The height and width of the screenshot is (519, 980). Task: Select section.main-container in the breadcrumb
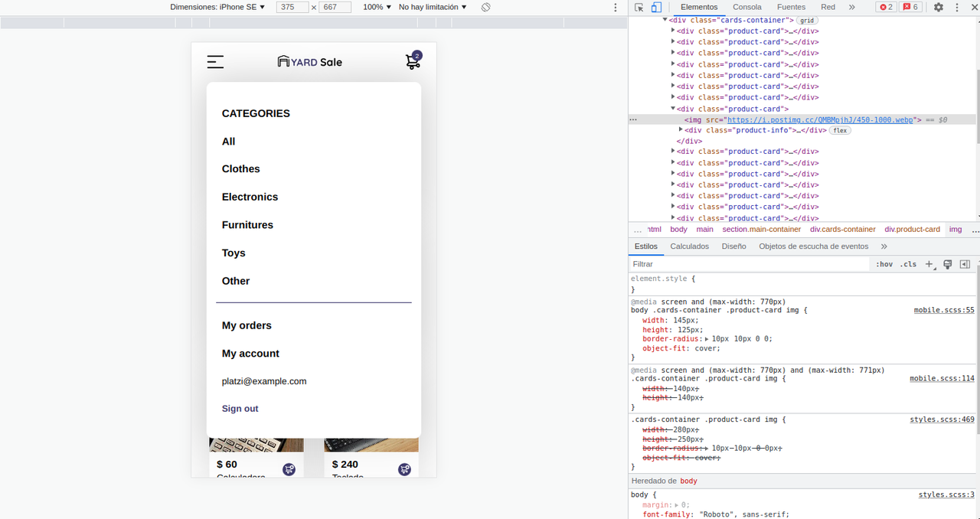762,229
